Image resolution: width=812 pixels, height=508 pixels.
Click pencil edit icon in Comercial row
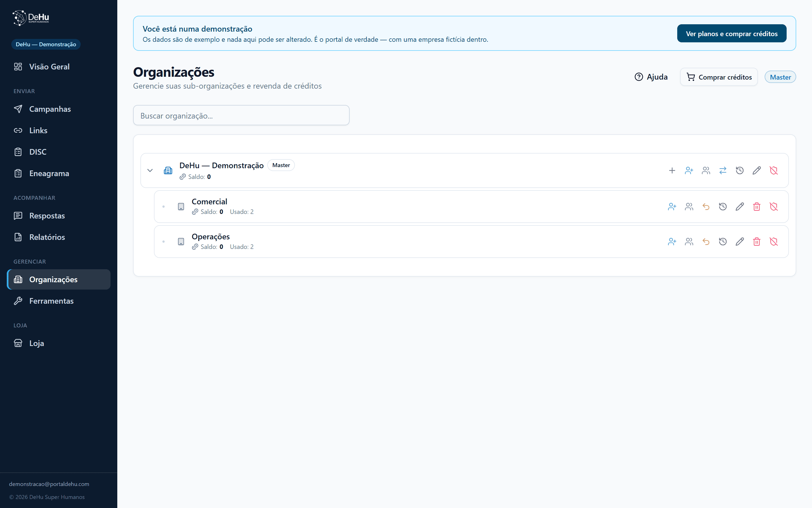coord(740,207)
